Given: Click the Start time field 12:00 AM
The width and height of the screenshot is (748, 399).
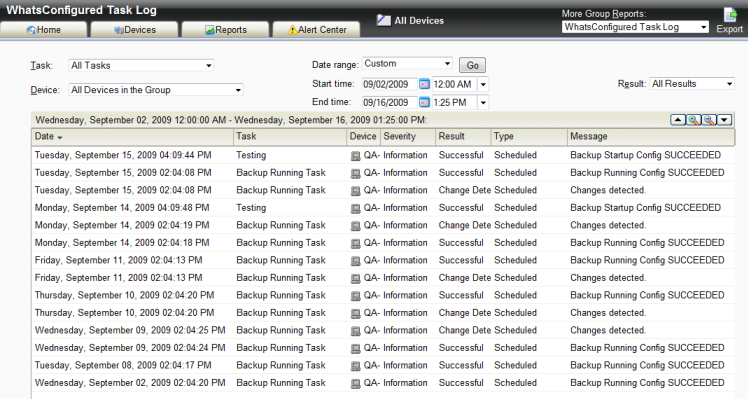Looking at the screenshot, I should [x=455, y=84].
